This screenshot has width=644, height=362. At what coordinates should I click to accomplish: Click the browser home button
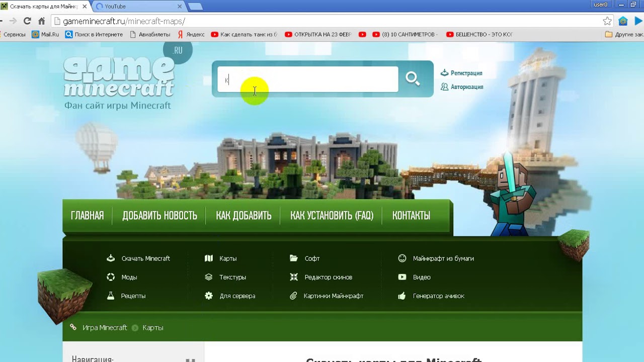[42, 21]
